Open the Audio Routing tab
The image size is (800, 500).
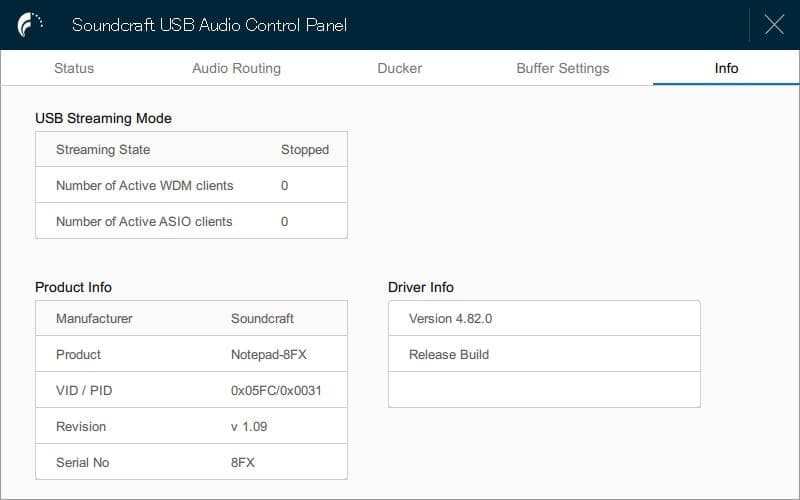click(x=236, y=68)
